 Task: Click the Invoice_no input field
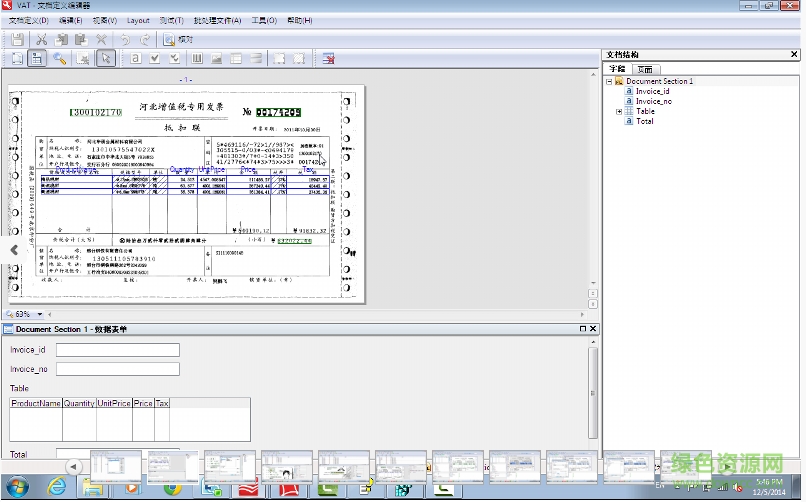[117, 369]
